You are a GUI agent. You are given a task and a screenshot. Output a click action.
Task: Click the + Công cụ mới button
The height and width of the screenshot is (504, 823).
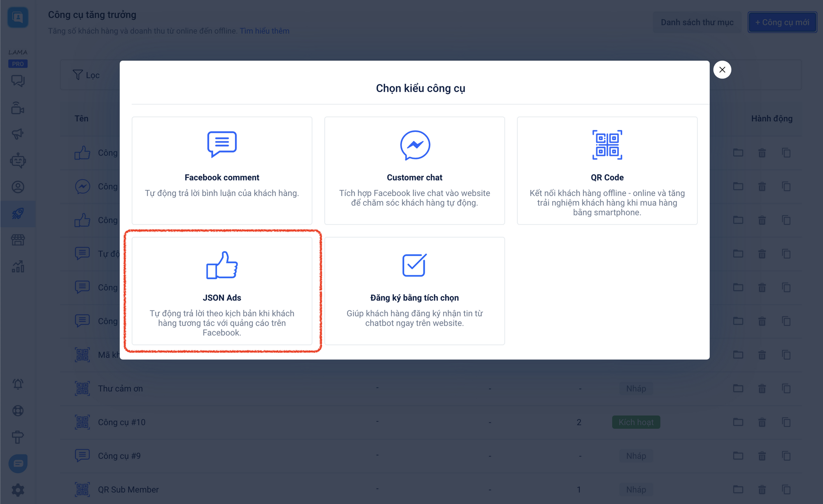[782, 22]
